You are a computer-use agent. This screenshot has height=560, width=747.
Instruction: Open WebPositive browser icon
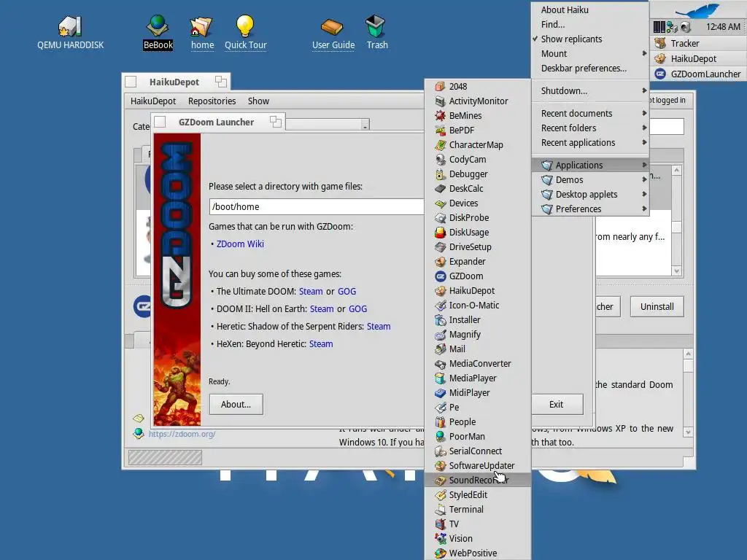pos(440,553)
